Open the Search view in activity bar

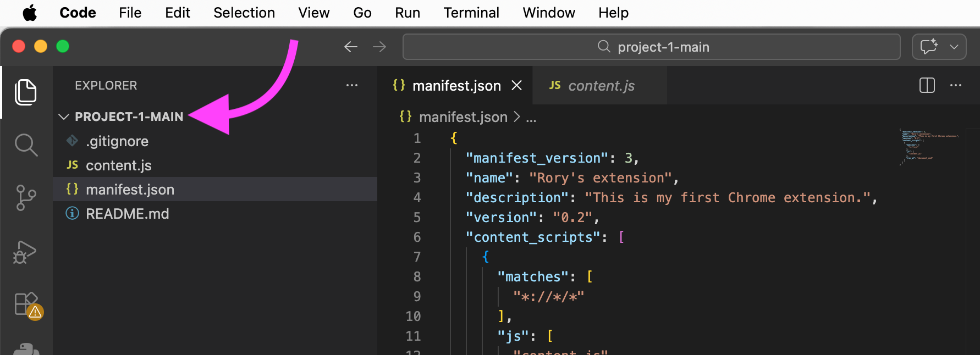click(x=26, y=145)
